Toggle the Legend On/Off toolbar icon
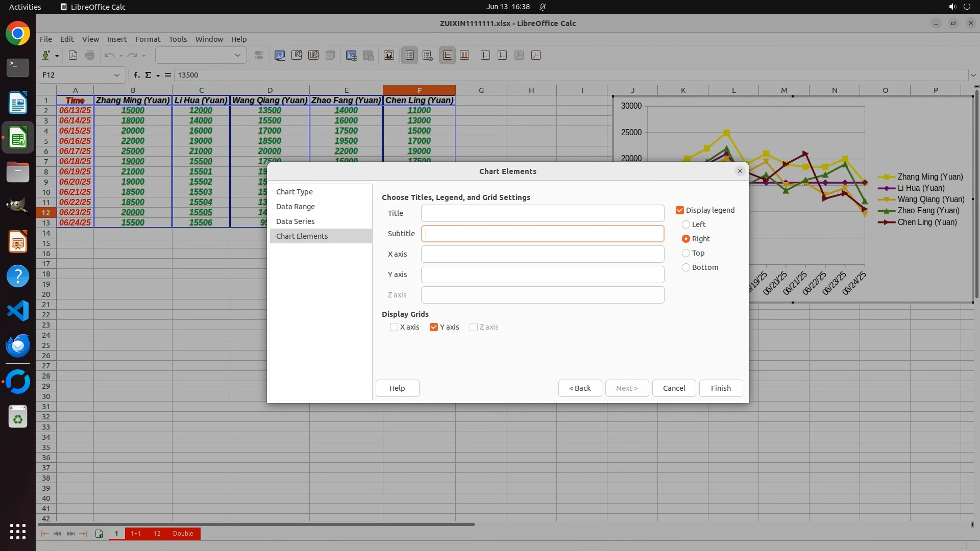Image resolution: width=980 pixels, height=551 pixels. [410, 56]
